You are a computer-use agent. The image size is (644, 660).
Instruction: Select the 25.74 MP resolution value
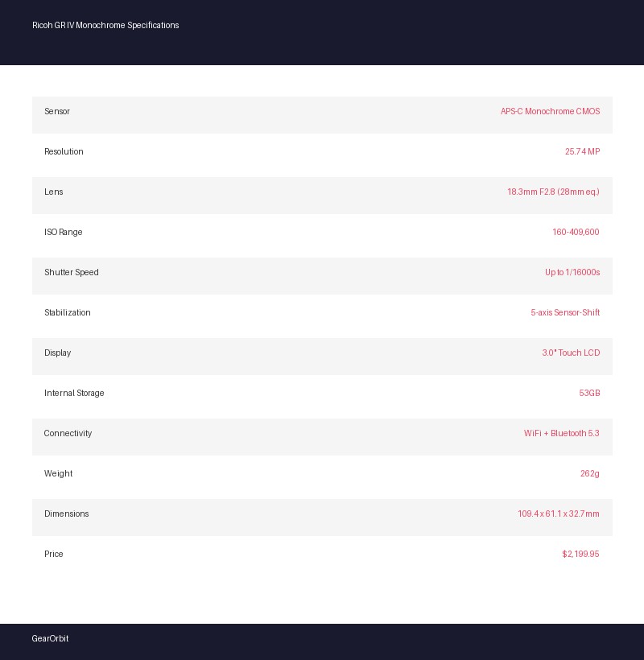(x=582, y=152)
